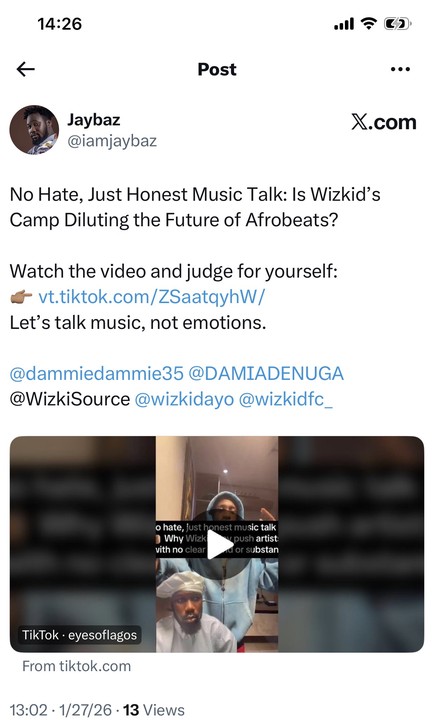Screen dimensions: 434x720
Task: Open the three-dot more options menu
Action: point(400,69)
